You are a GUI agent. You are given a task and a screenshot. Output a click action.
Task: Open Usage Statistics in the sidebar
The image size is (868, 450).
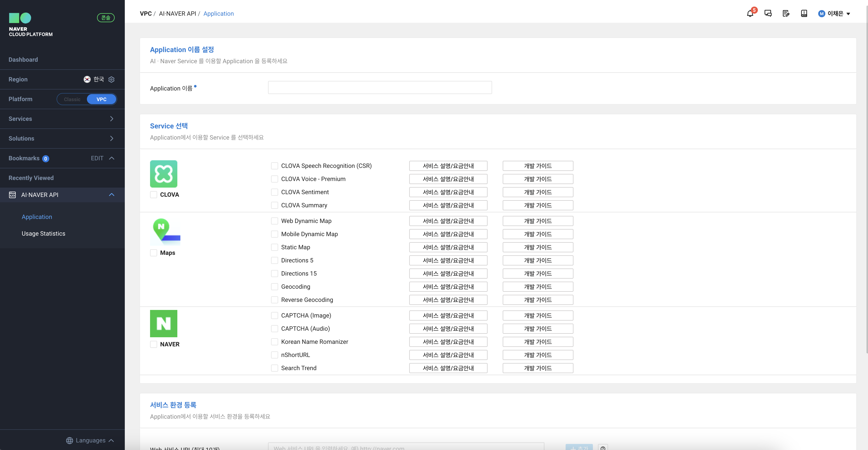pyautogui.click(x=43, y=233)
